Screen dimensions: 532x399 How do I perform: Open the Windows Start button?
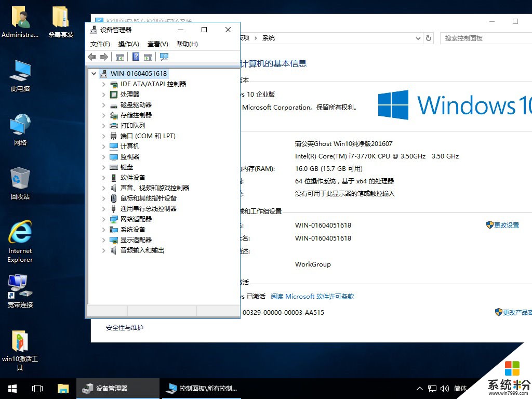(x=12, y=389)
